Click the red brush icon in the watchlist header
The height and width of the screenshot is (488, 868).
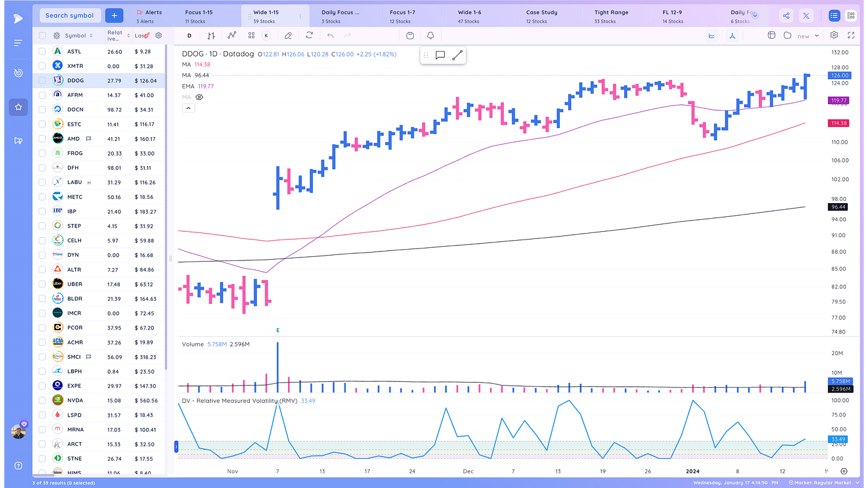click(147, 36)
